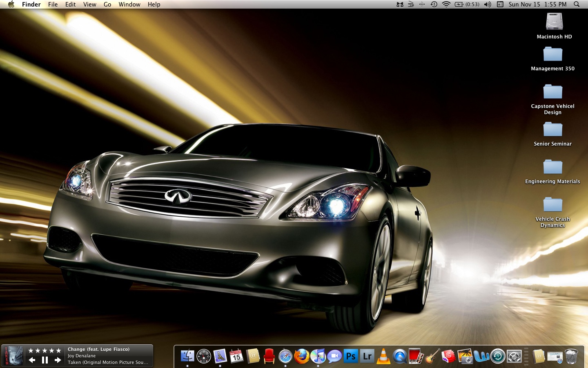The width and height of the screenshot is (588, 368).
Task: Launch Photo Booth from the Dock
Action: coord(416,356)
